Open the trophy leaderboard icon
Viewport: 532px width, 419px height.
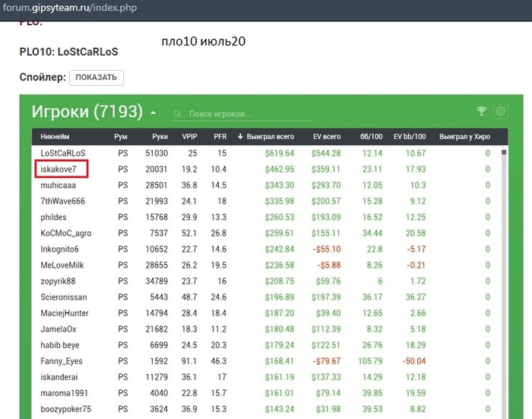coord(481,111)
